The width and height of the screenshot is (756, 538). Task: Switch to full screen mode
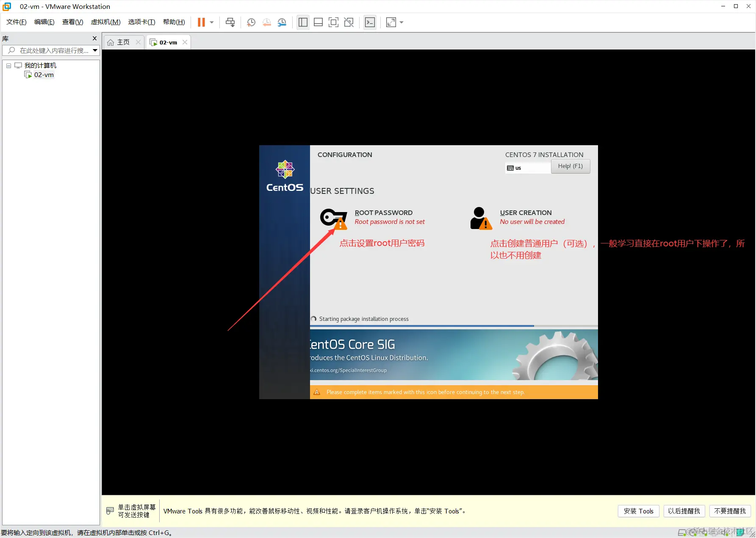[x=334, y=22]
